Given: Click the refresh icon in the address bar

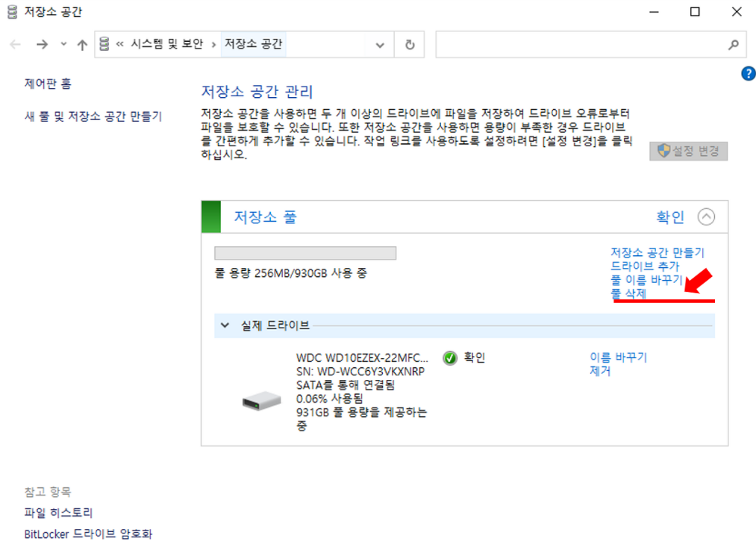Looking at the screenshot, I should (x=409, y=44).
